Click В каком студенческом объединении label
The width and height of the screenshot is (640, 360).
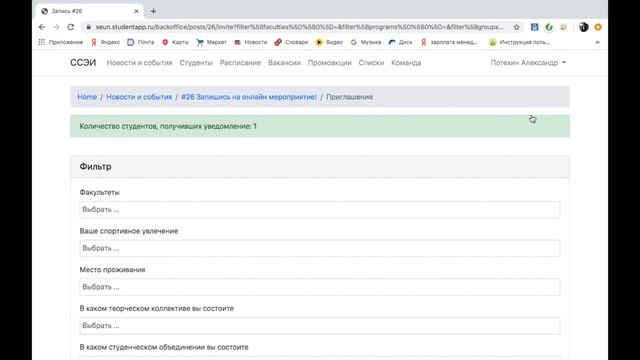tap(164, 347)
